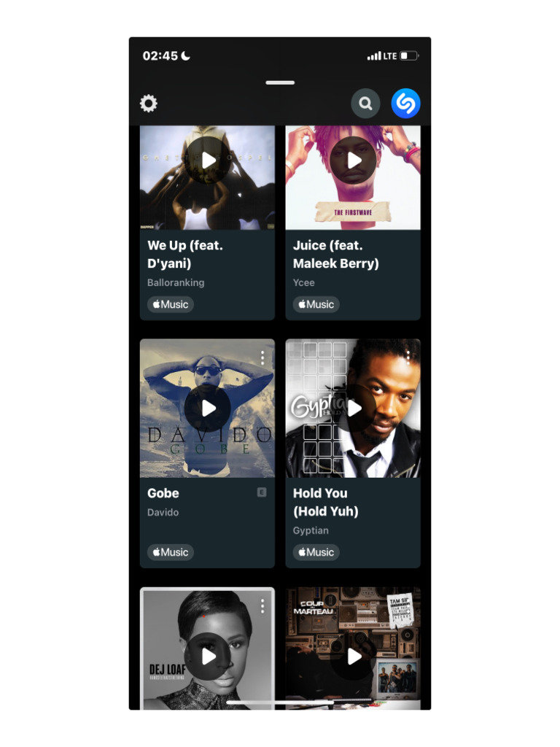The height and width of the screenshot is (747, 560).
Task: Tap the Davido Gobe album artwork
Action: coord(208,409)
